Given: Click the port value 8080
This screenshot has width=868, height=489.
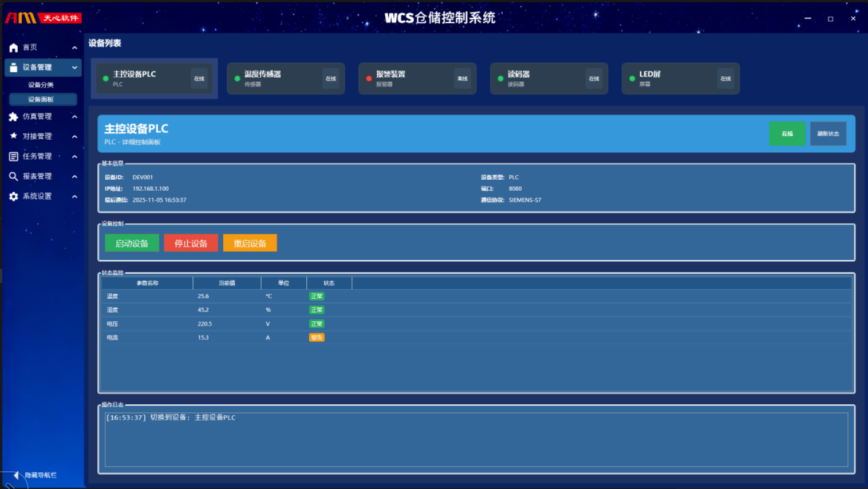Looking at the screenshot, I should (515, 188).
